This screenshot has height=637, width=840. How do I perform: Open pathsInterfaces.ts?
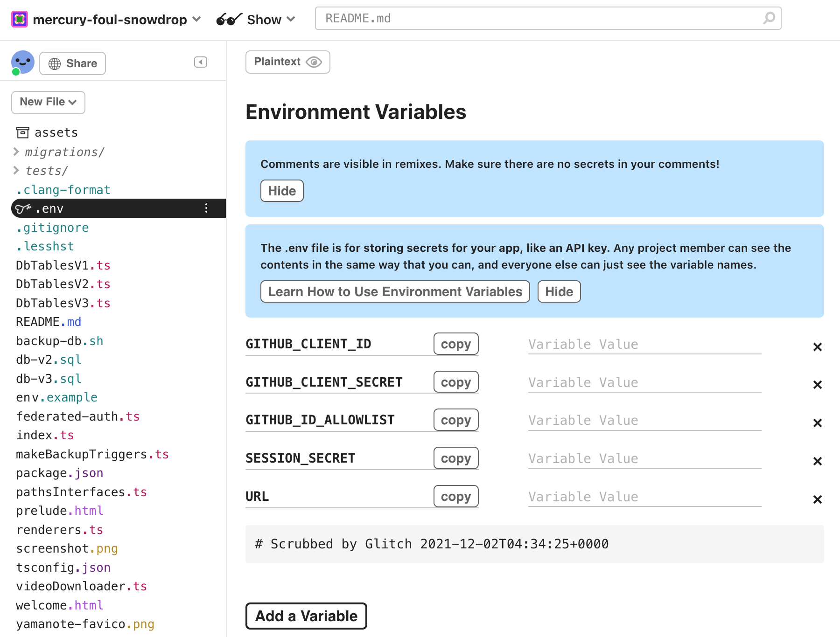coord(81,492)
